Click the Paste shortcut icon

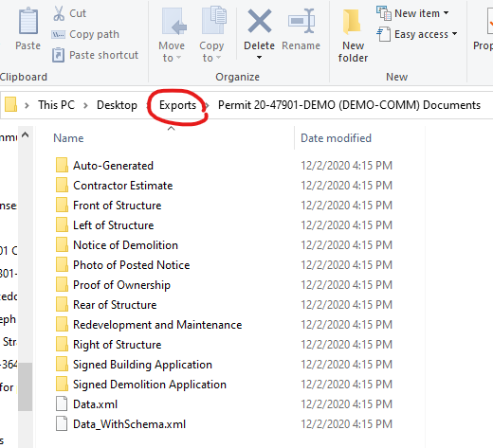tap(58, 55)
